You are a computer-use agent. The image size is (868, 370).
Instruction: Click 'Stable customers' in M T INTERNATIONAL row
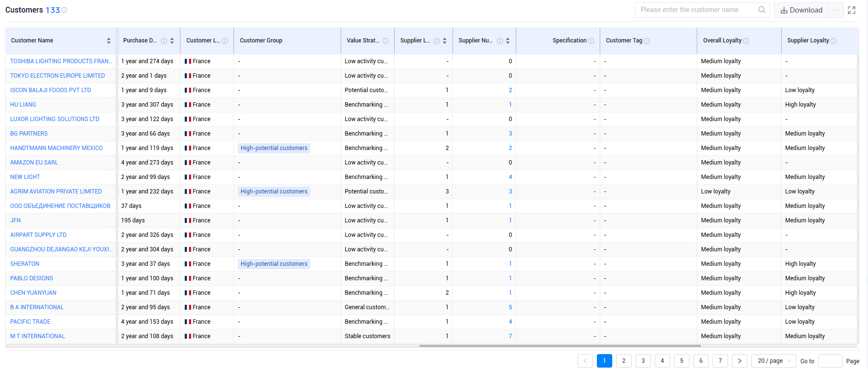click(367, 336)
